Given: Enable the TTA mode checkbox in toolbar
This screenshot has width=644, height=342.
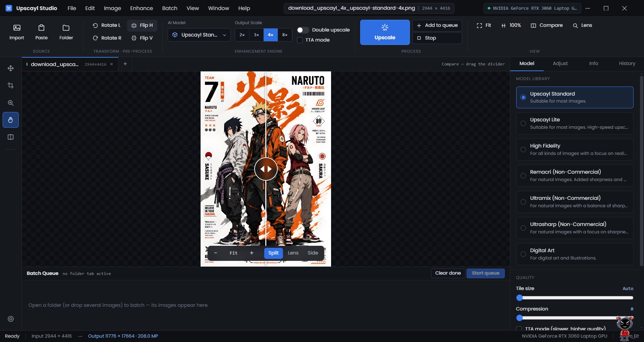Looking at the screenshot, I should [x=300, y=40].
